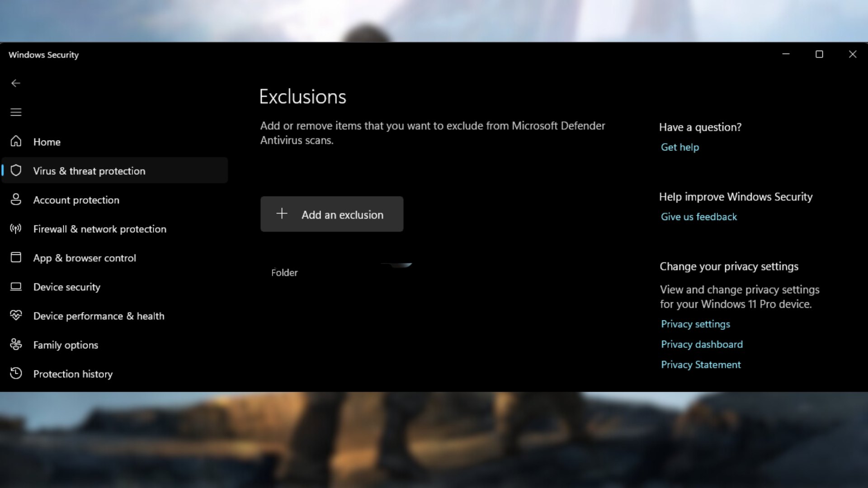The height and width of the screenshot is (488, 868).
Task: Open the Add an exclusion menu
Action: pos(332,214)
